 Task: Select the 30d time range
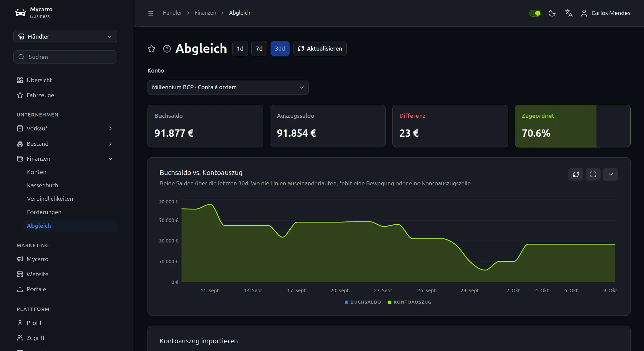pos(280,49)
